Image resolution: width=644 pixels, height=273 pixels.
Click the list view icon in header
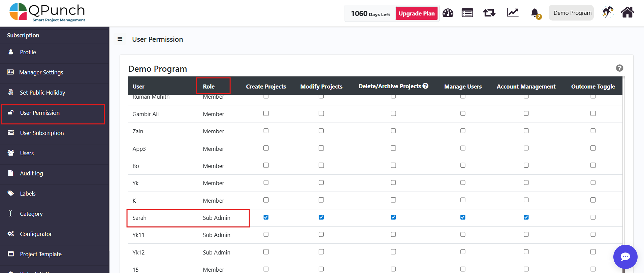click(467, 13)
